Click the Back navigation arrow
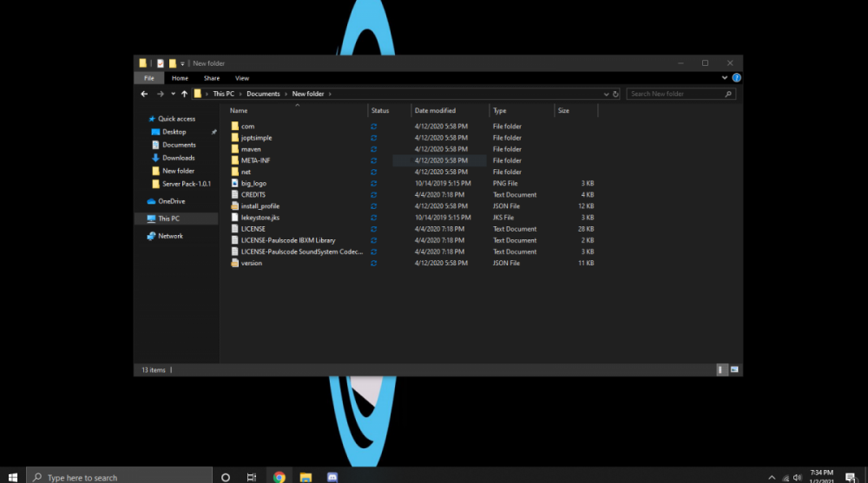Image resolution: width=868 pixels, height=483 pixels. [145, 94]
